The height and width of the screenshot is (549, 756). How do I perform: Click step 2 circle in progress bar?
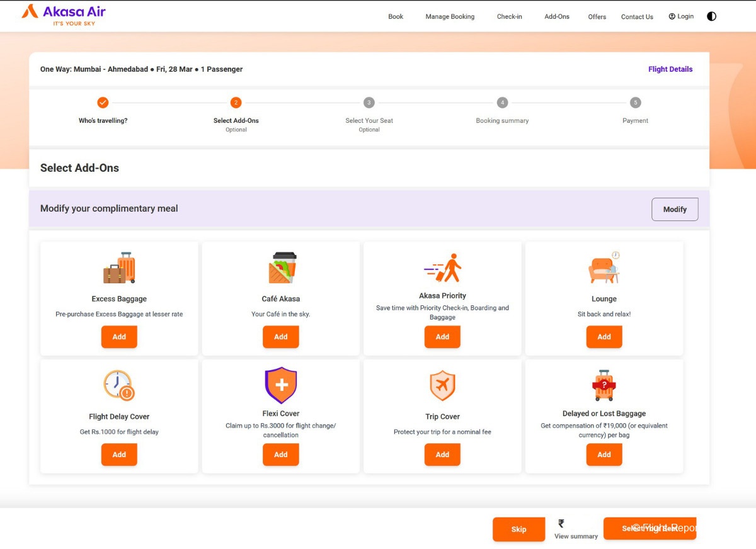pyautogui.click(x=236, y=103)
